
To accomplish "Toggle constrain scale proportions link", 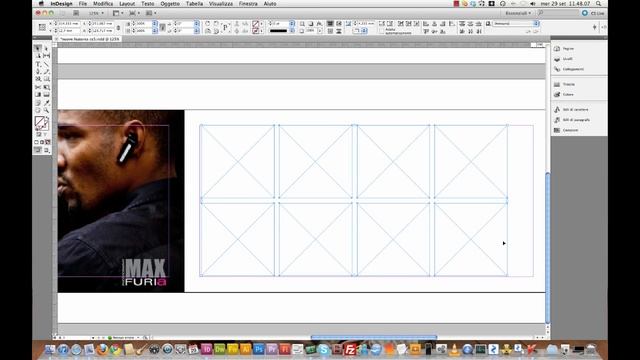I will pos(162,27).
